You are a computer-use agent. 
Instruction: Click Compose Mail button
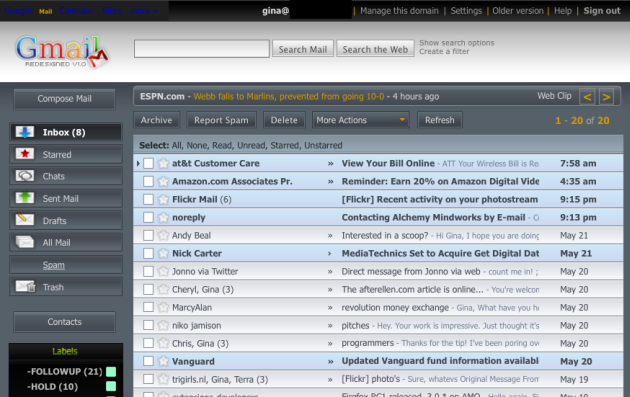64,99
